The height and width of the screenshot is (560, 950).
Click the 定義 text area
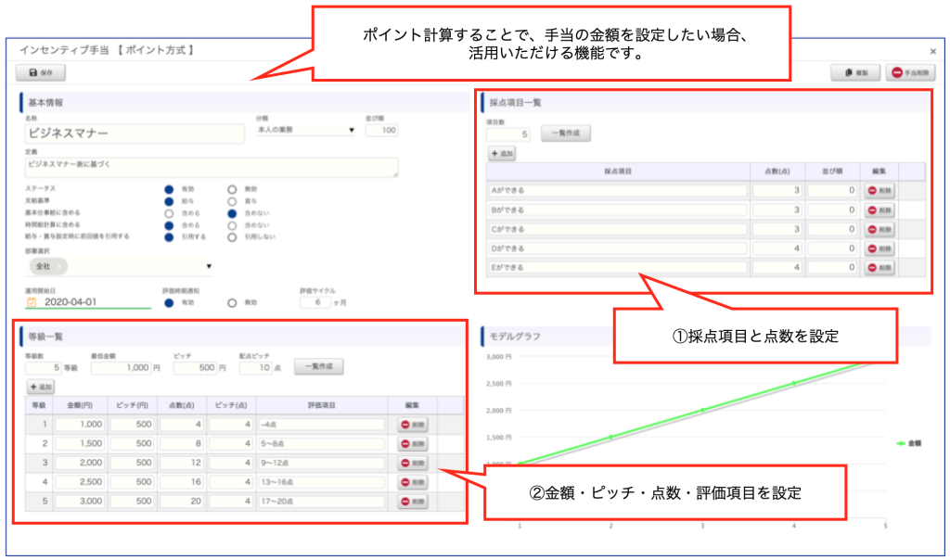211,166
